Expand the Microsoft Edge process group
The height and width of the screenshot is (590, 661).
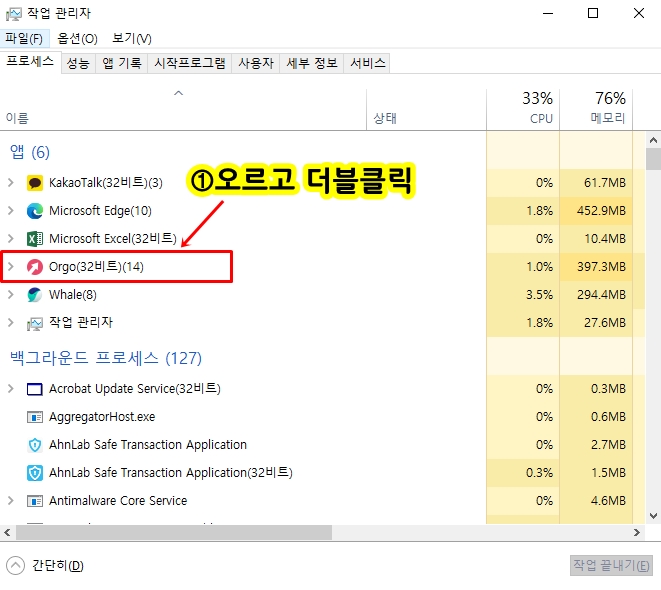coord(11,211)
